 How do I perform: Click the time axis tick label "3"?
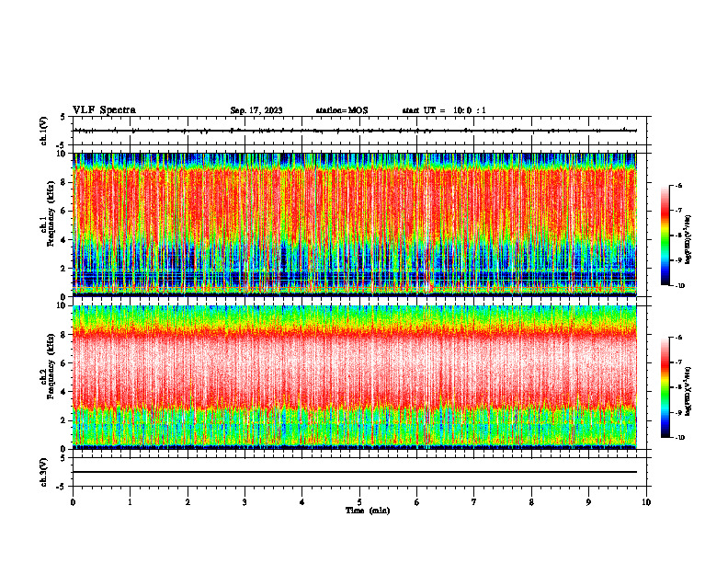pyautogui.click(x=245, y=502)
